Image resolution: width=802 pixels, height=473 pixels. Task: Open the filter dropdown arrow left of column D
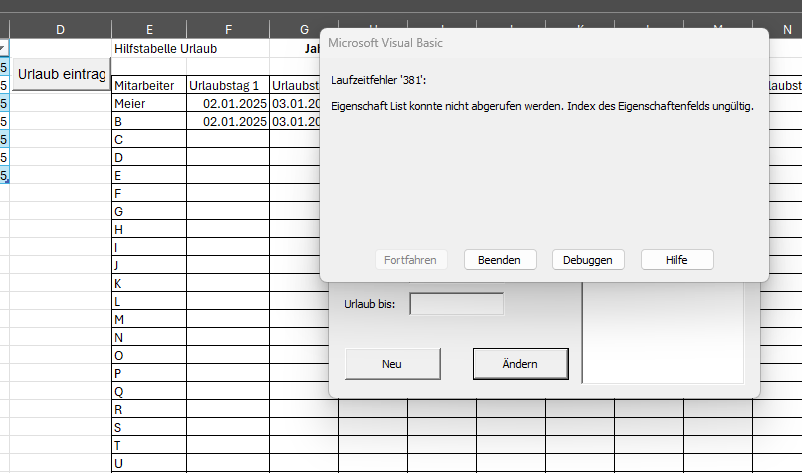[x=3, y=48]
